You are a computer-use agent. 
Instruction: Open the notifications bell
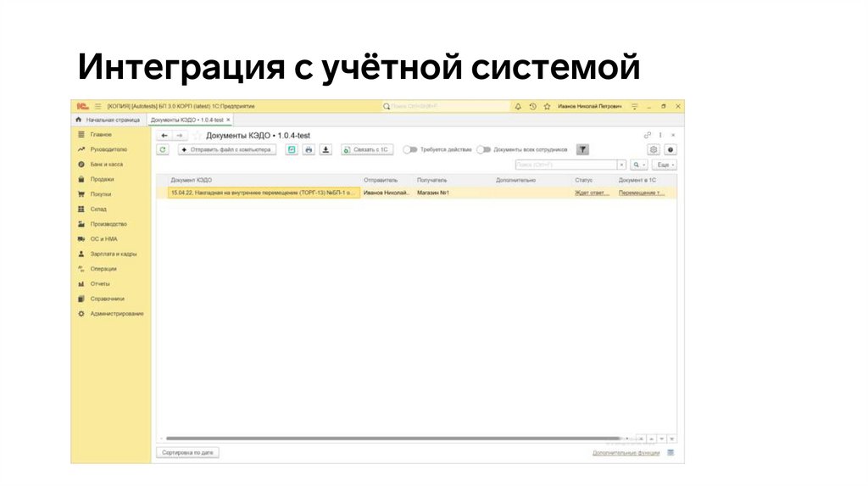tap(518, 106)
